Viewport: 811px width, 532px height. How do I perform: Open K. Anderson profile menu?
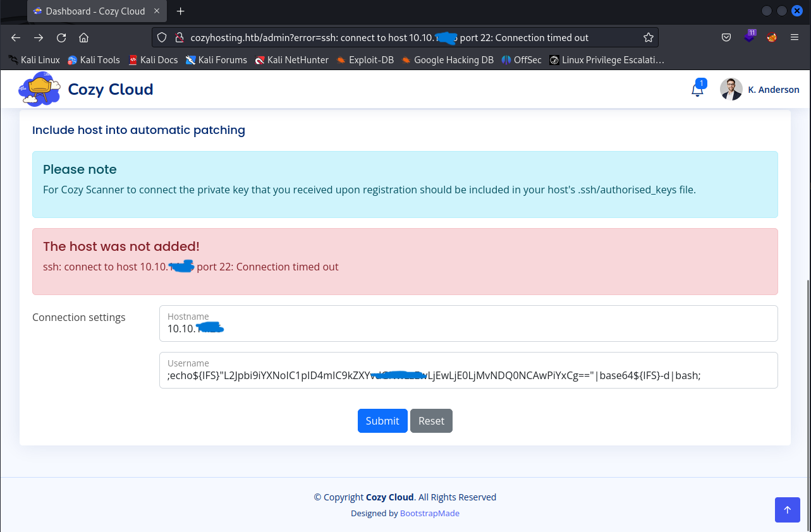point(760,90)
